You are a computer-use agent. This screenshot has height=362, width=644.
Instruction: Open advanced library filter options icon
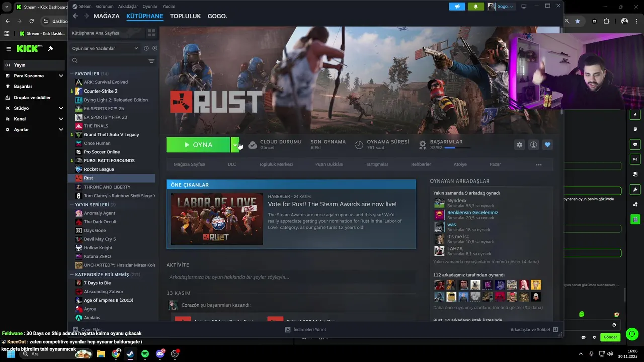point(151,61)
